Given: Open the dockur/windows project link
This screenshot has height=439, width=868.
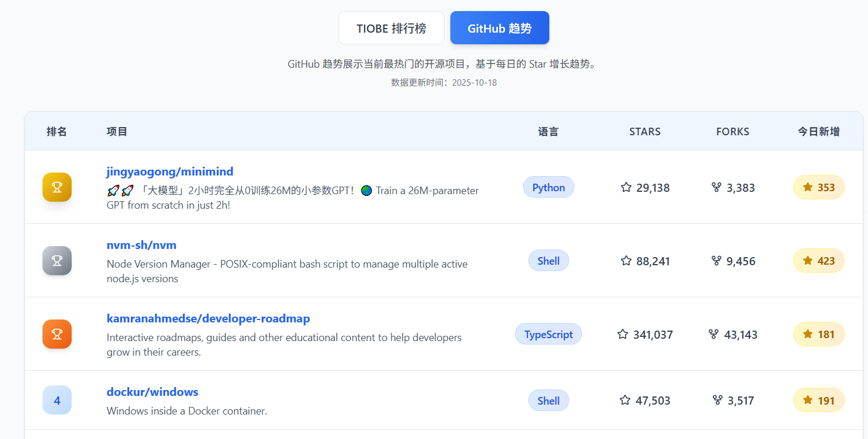Looking at the screenshot, I should point(153,392).
